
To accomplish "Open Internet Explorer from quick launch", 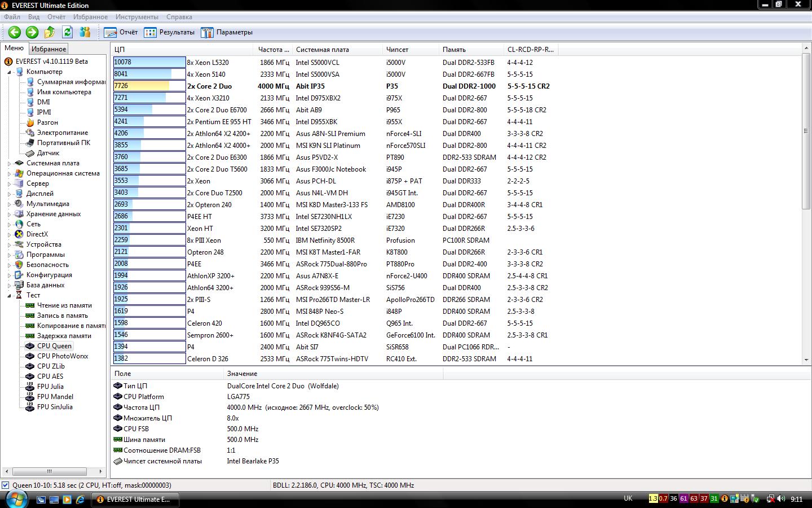I will pyautogui.click(x=80, y=500).
